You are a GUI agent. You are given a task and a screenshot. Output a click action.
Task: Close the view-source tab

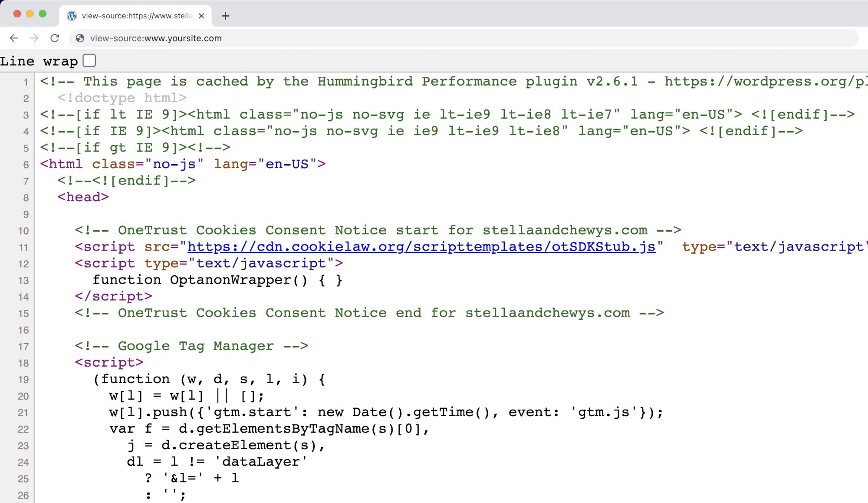pyautogui.click(x=201, y=16)
